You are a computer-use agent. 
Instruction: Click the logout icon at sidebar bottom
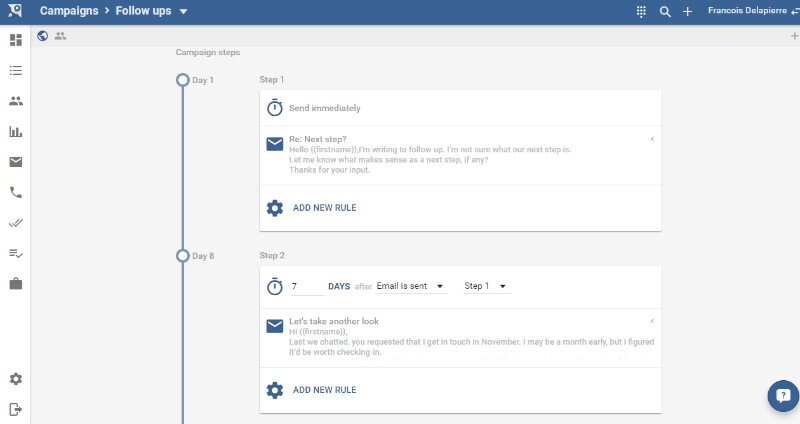[x=15, y=409]
